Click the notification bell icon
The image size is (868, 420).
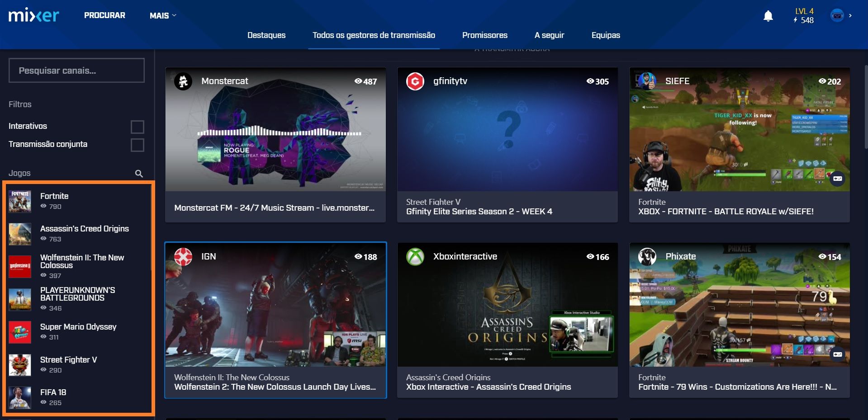768,16
